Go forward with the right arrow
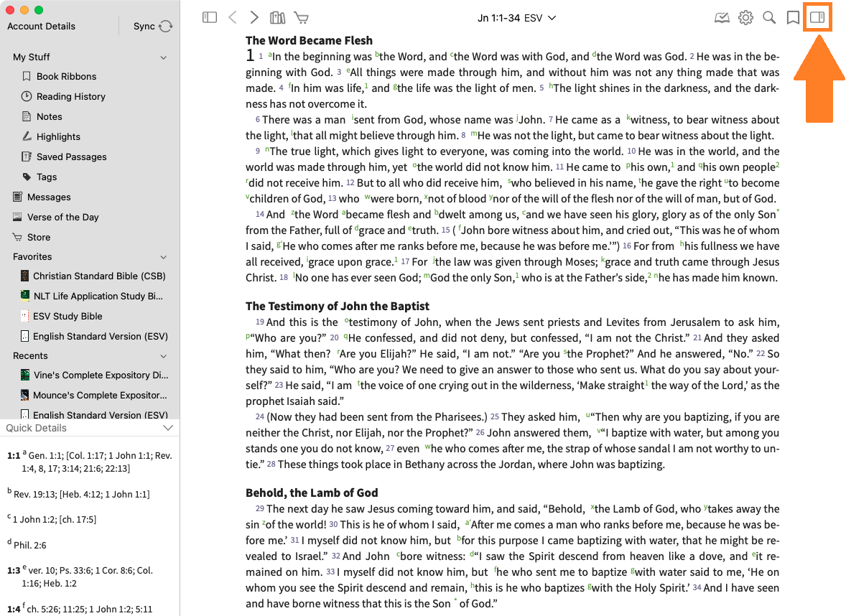Screen dimensions: 846x616 (254, 18)
